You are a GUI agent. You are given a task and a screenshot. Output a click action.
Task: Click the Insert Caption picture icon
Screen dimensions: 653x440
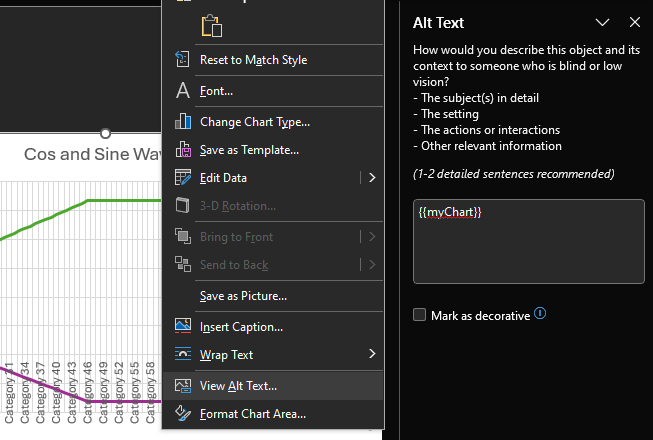(183, 326)
